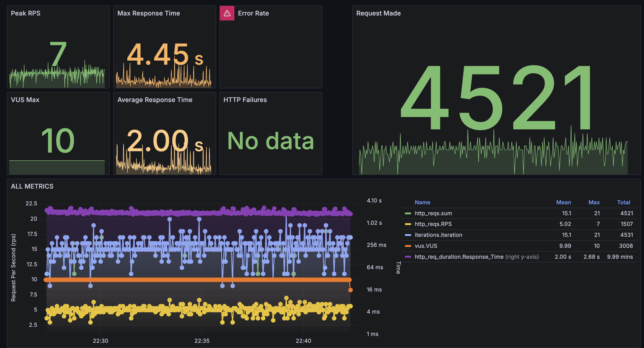Click the Max Response Time panel title

(149, 13)
